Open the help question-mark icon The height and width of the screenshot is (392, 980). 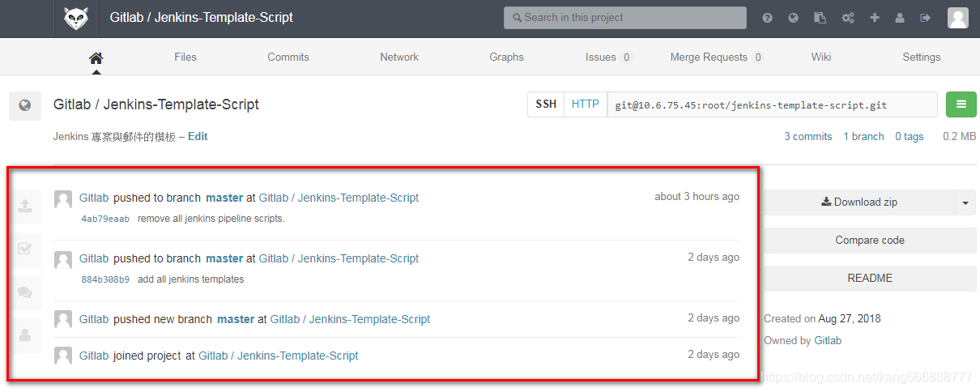pyautogui.click(x=767, y=18)
